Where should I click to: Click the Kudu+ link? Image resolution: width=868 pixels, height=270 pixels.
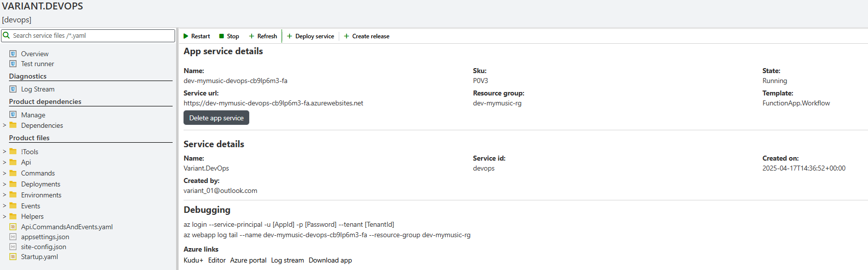193,260
